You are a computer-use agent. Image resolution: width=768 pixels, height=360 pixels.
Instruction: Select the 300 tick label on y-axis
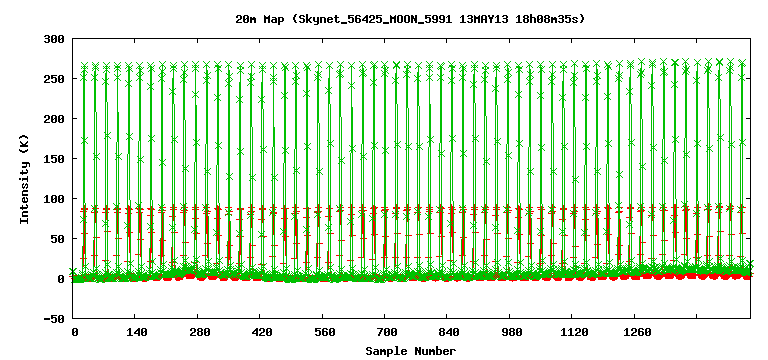point(54,39)
